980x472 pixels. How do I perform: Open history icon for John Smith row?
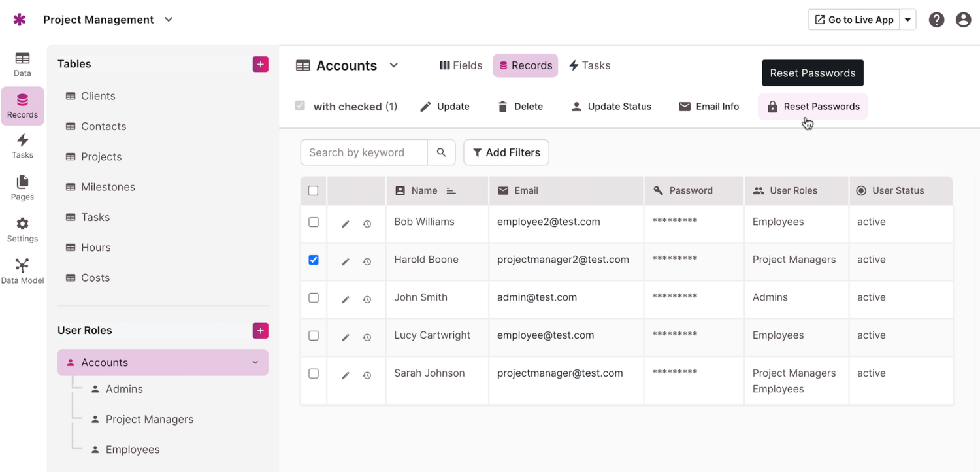pos(367,299)
